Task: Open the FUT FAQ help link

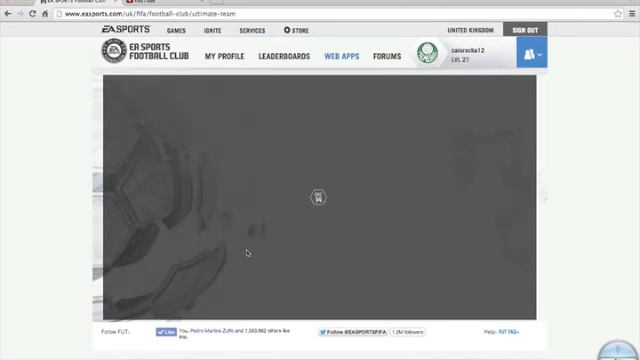Action: [x=509, y=332]
